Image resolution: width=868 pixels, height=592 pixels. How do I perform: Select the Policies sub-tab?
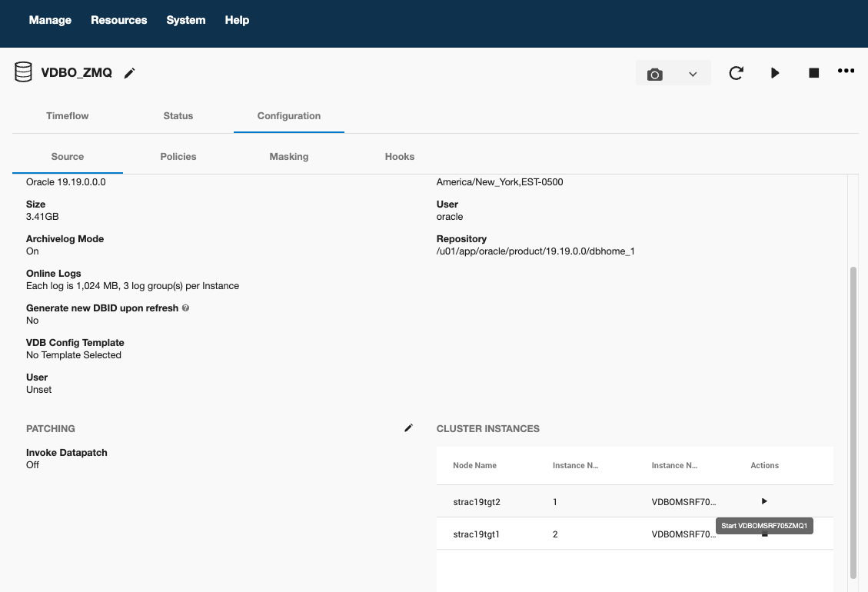[x=178, y=156]
